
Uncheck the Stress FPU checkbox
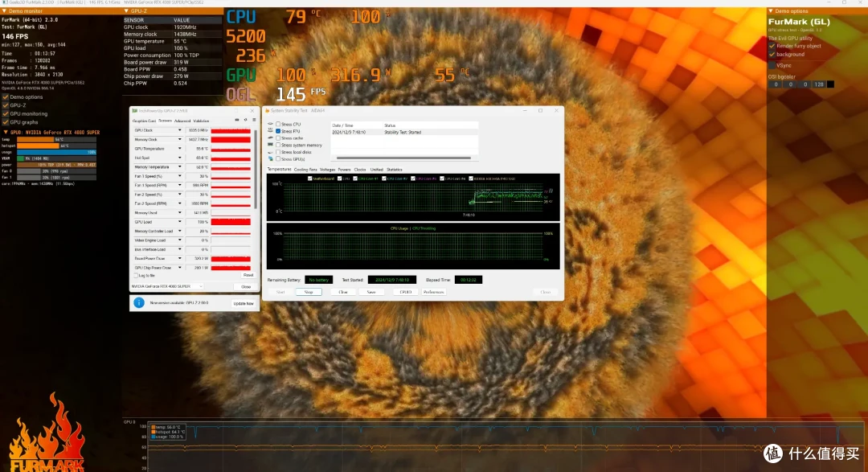[x=278, y=131]
